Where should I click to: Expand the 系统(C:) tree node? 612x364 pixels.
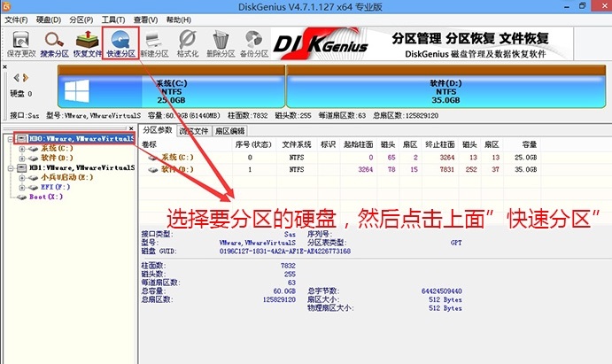click(x=22, y=149)
